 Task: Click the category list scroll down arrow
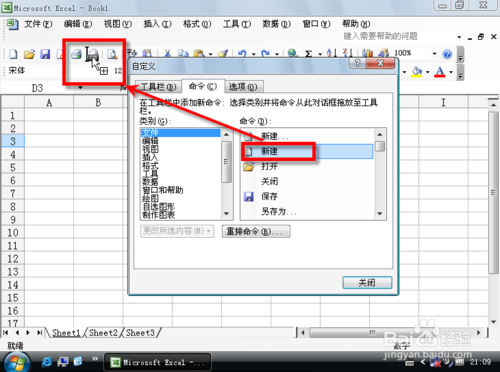coord(226,214)
